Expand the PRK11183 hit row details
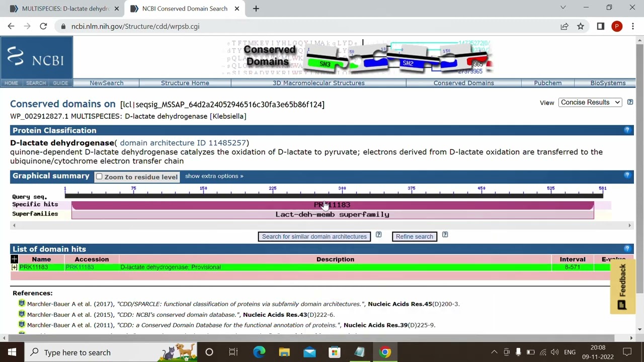The height and width of the screenshot is (362, 644). [14, 267]
